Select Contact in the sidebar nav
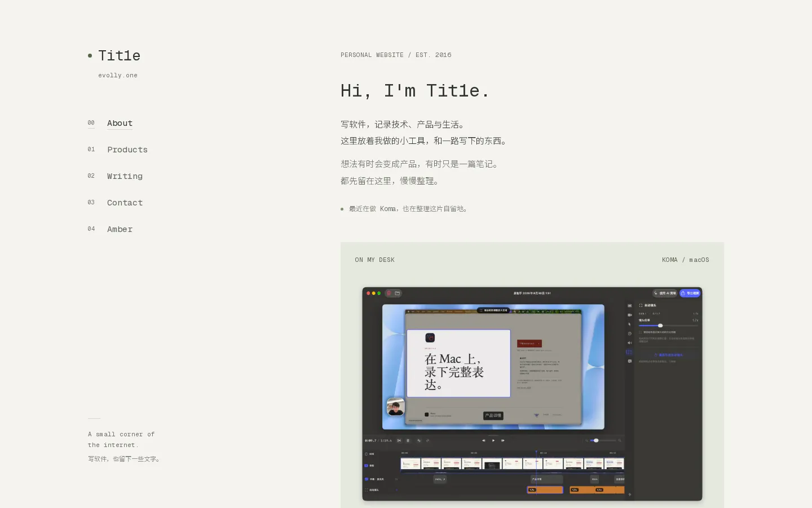 125,203
